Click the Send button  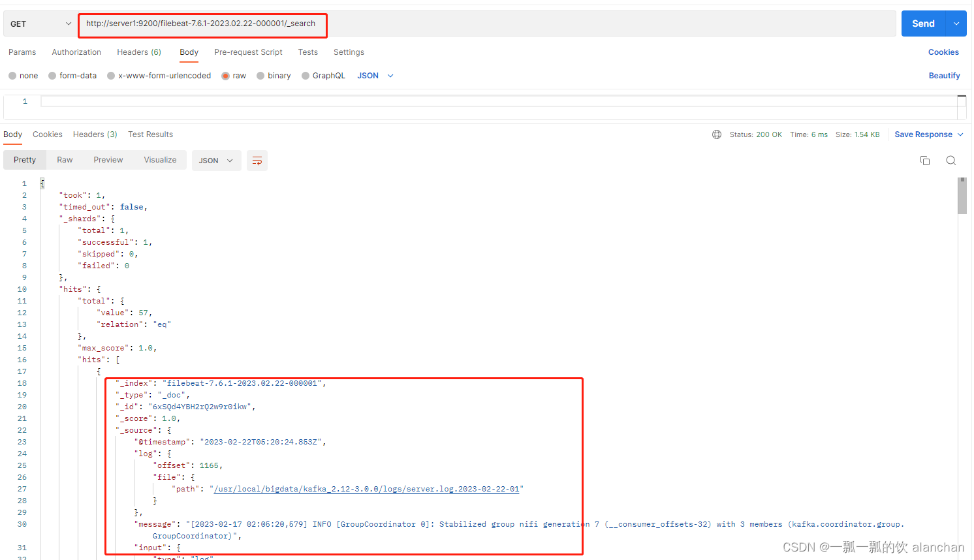click(x=922, y=23)
